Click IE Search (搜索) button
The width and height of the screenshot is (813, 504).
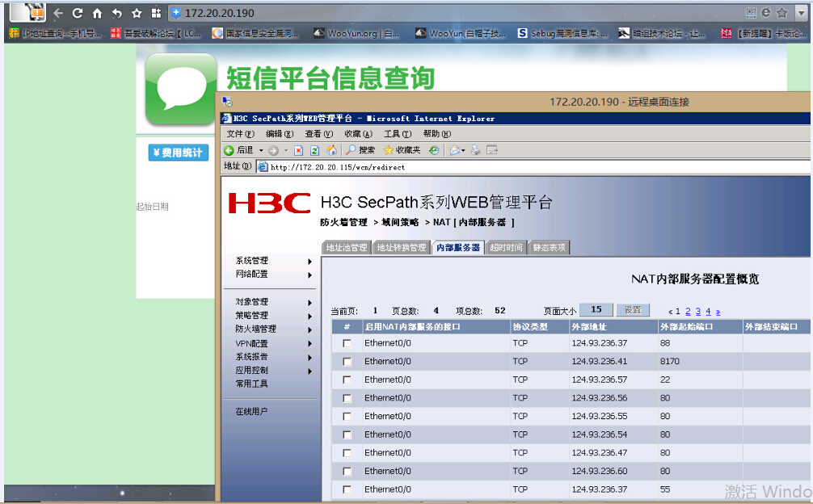pyautogui.click(x=360, y=150)
